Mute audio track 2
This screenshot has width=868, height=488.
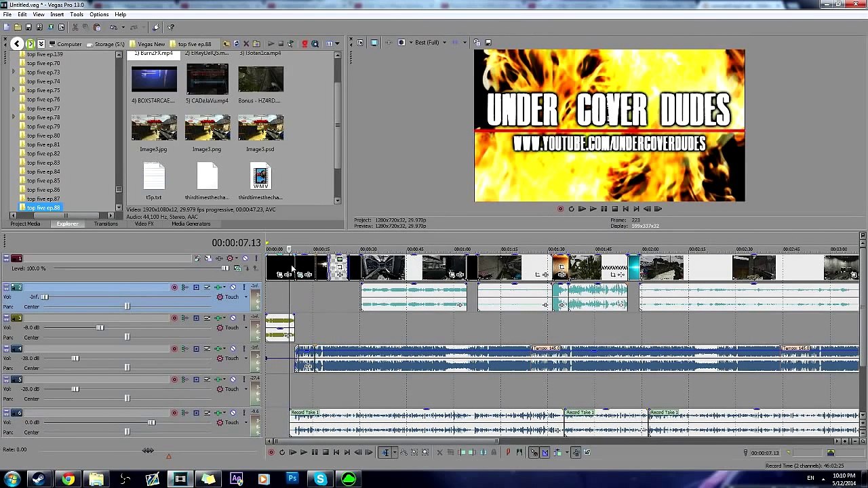click(233, 287)
